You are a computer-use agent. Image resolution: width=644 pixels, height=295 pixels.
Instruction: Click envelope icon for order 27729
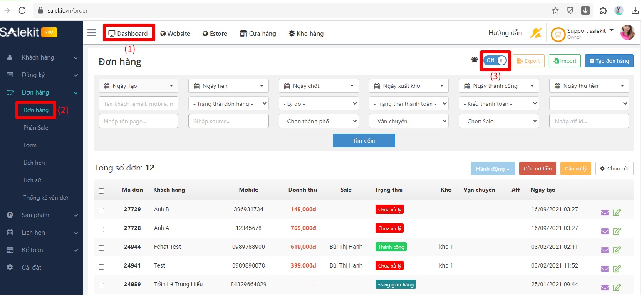[605, 212]
